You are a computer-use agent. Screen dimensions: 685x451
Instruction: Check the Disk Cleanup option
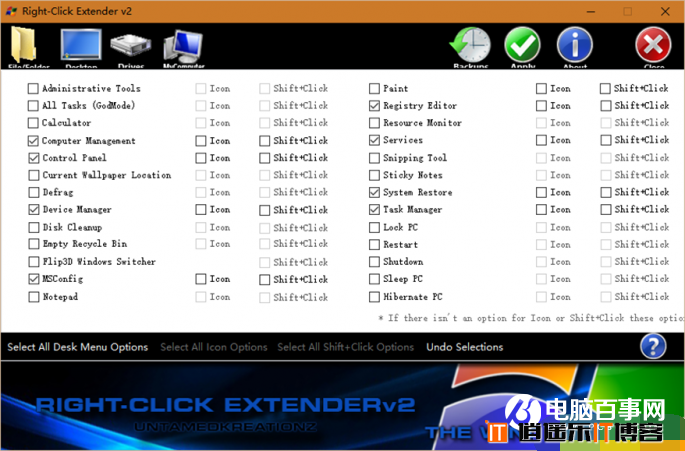pos(34,227)
